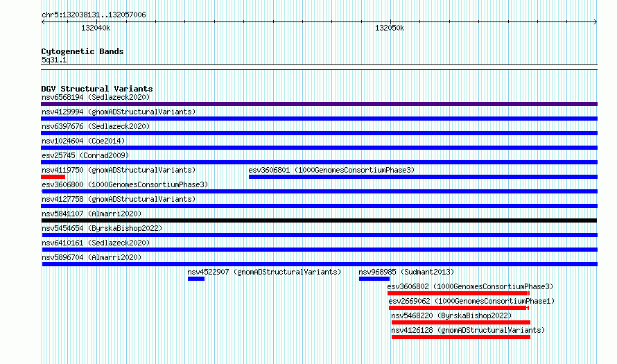Viewport: 617px width, 364px height.
Task: Select nsv6410161 (Sedlazeck2020) variant label
Action: click(x=96, y=243)
